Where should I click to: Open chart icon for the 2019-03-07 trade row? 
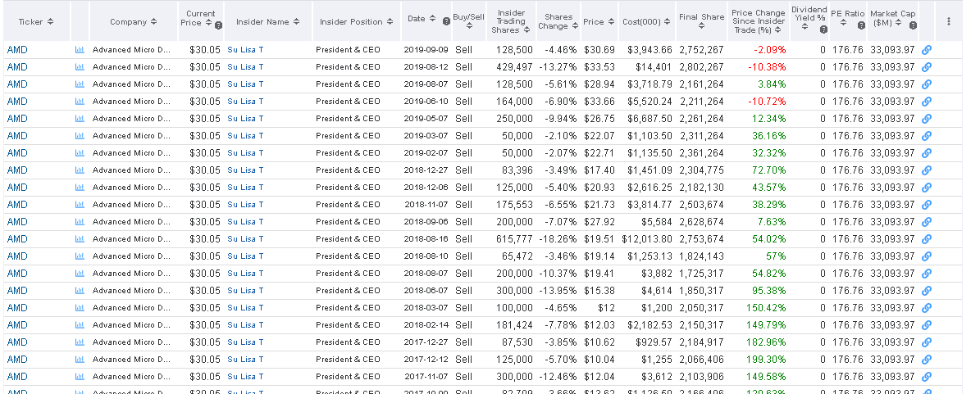point(80,135)
